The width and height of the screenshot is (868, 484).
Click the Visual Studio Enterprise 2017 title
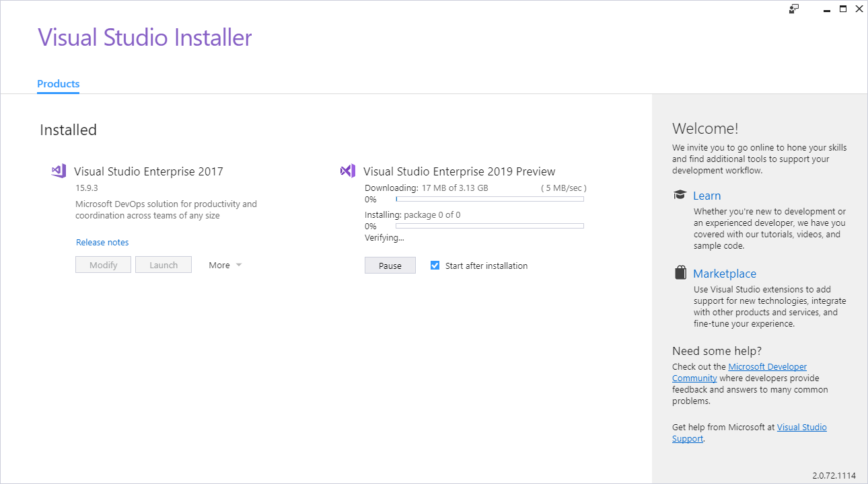click(149, 171)
